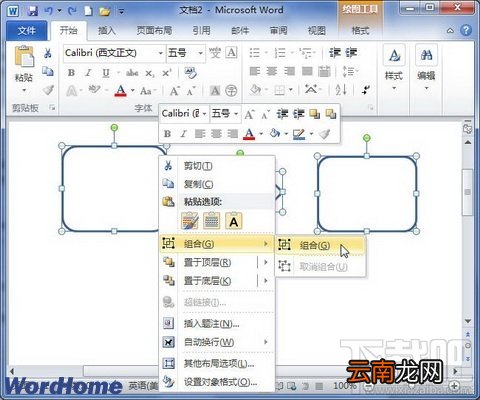
Task: Toggle Underline in ribbon font group
Action: tap(106, 73)
